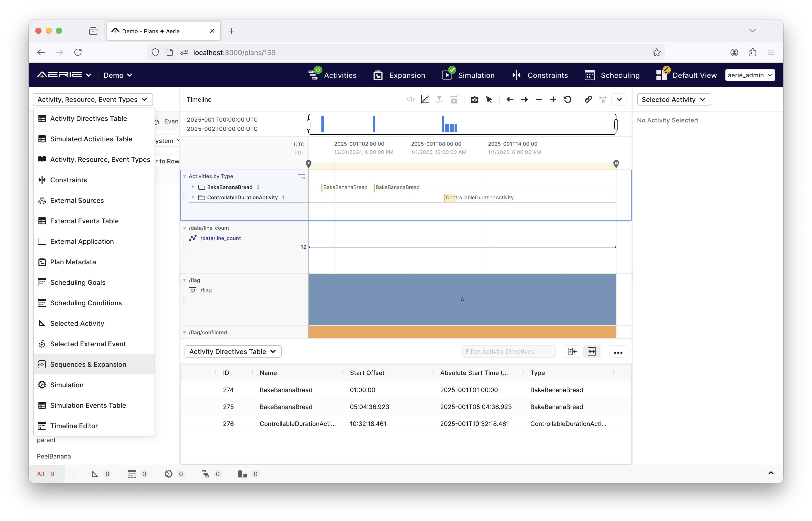This screenshot has width=812, height=521.
Task: Pan timeline left with left arrow icon
Action: [x=510, y=99]
